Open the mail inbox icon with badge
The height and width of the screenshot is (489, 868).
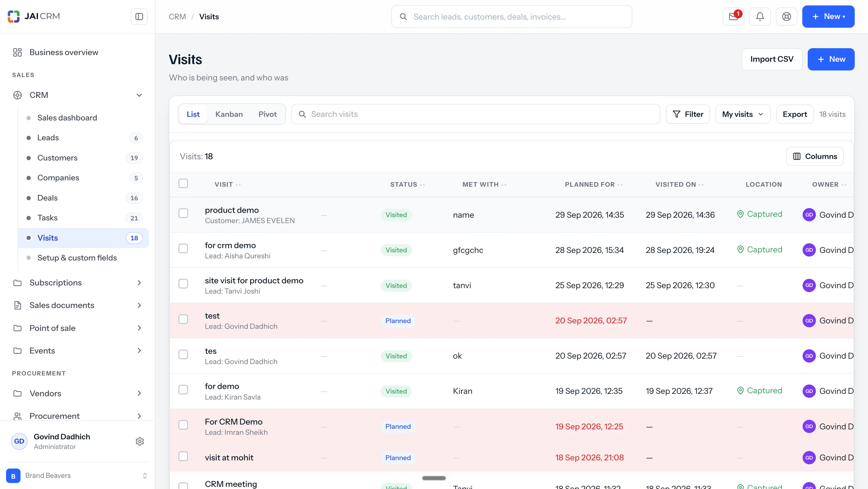click(x=734, y=17)
